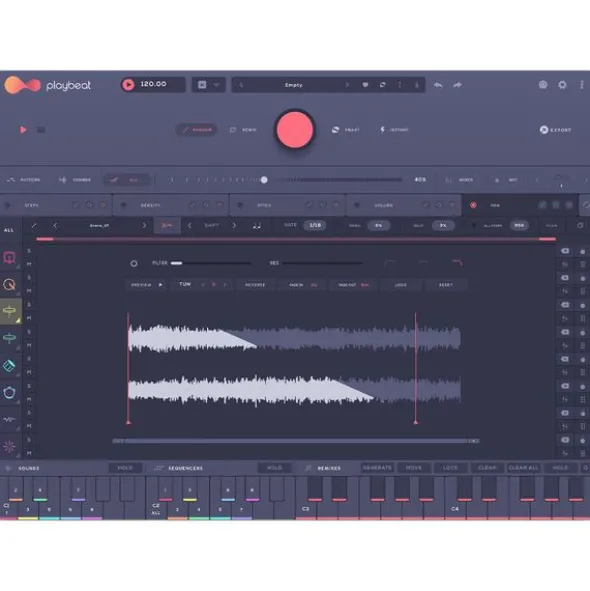Click the Playbeat logo
The height and width of the screenshot is (591, 590).
click(x=48, y=85)
